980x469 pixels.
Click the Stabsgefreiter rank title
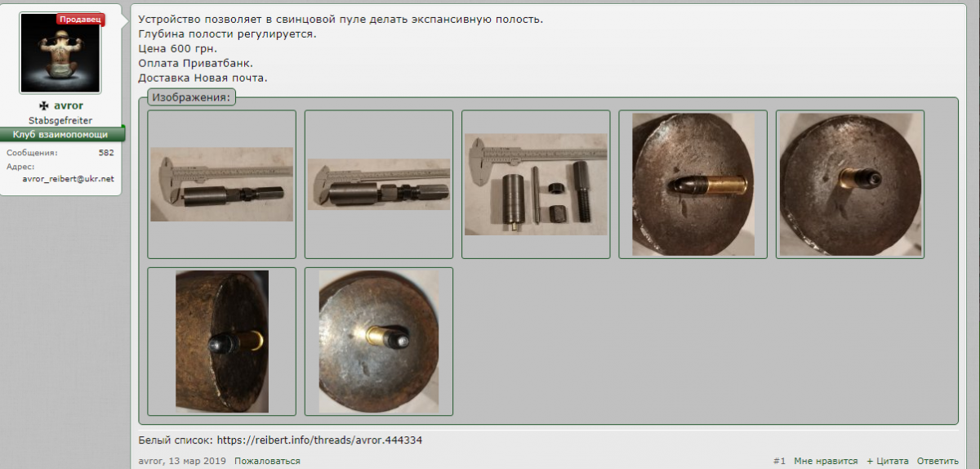point(61,120)
